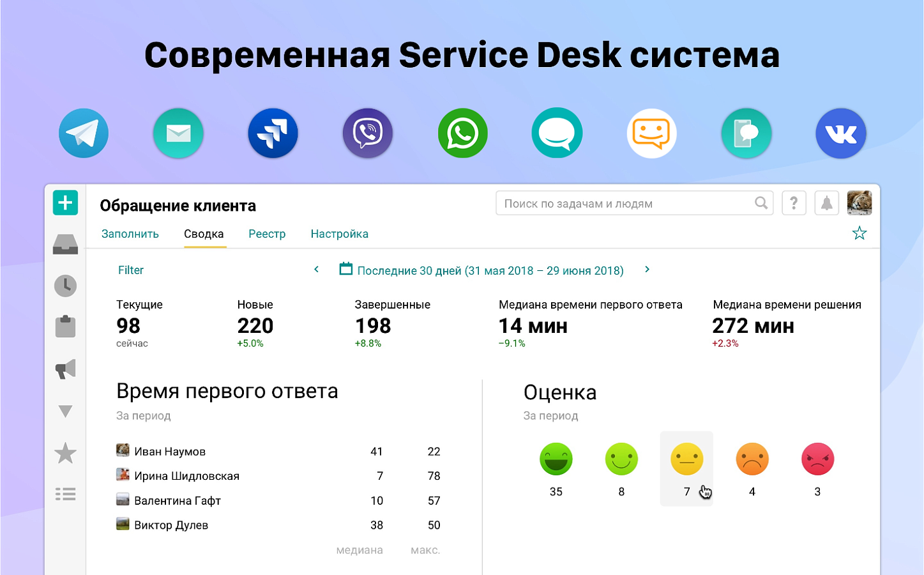Click the Обращение клиента title
Screen dimensions: 924x575
[x=178, y=206]
